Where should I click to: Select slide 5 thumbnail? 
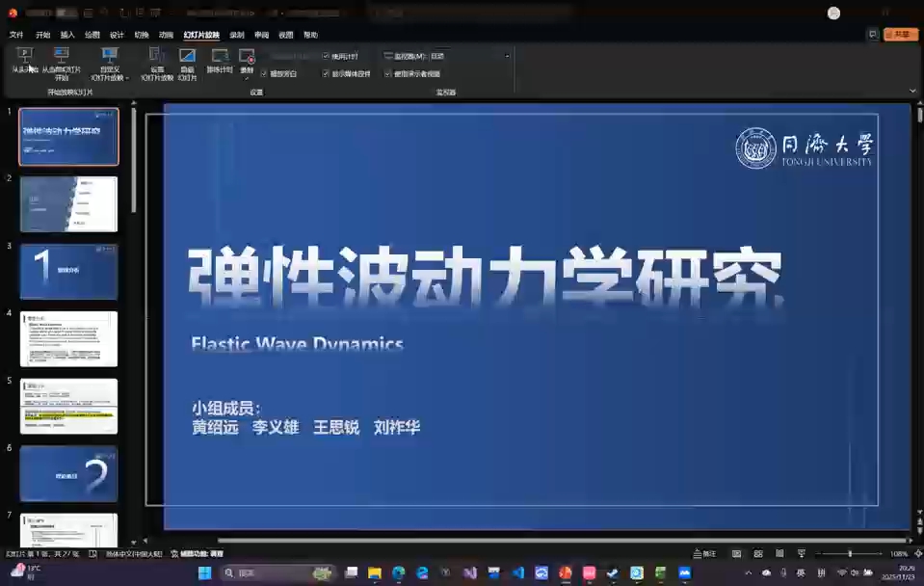(x=69, y=406)
